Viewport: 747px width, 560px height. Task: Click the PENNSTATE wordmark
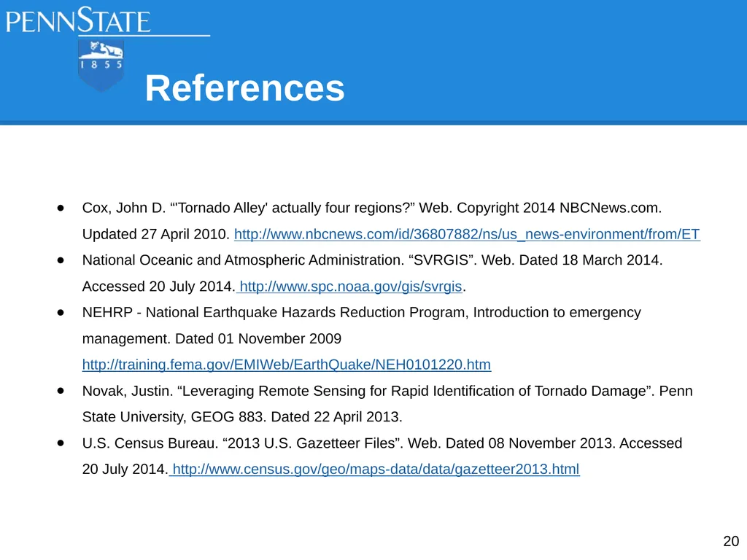click(78, 20)
